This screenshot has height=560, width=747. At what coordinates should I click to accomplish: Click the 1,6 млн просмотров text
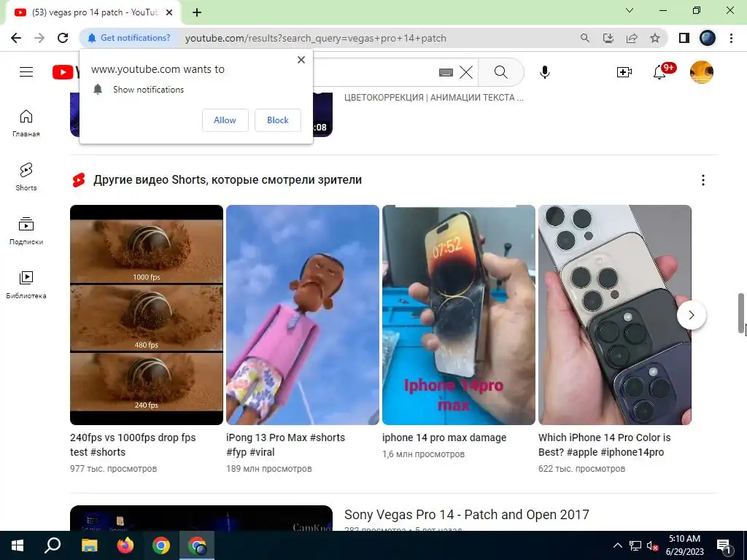coord(423,454)
